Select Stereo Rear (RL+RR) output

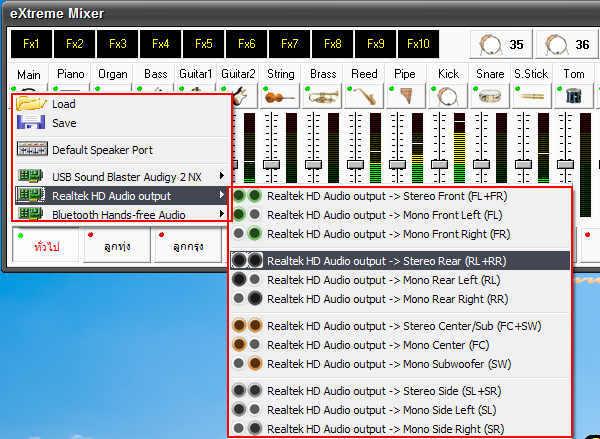pyautogui.click(x=399, y=261)
